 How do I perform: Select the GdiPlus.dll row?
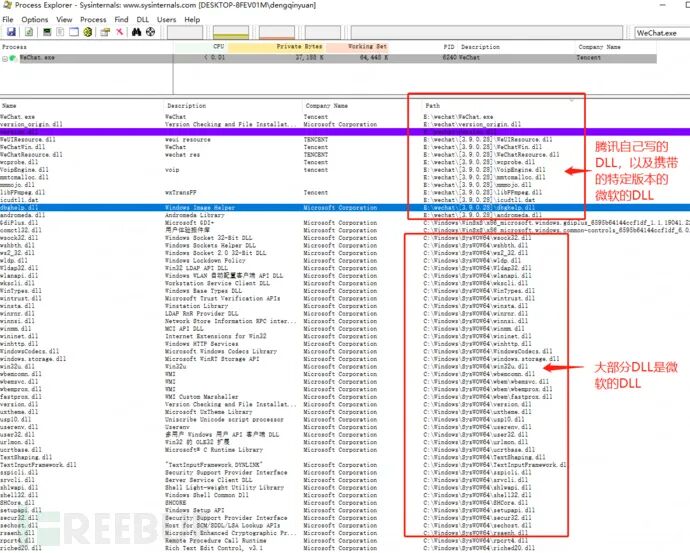pos(345,223)
